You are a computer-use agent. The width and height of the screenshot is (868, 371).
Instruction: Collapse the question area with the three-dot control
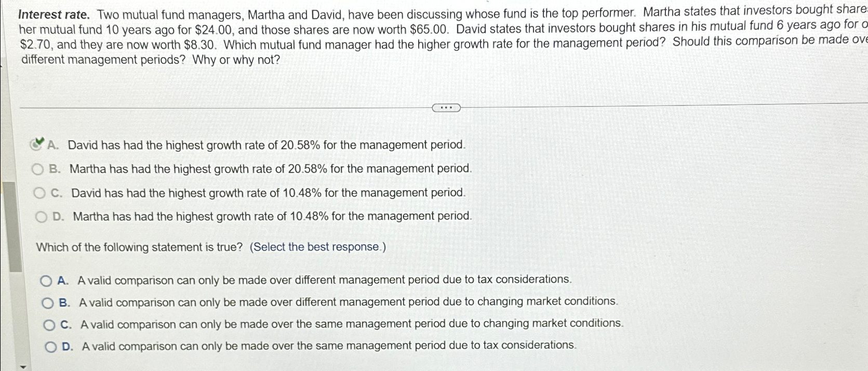[x=447, y=107]
